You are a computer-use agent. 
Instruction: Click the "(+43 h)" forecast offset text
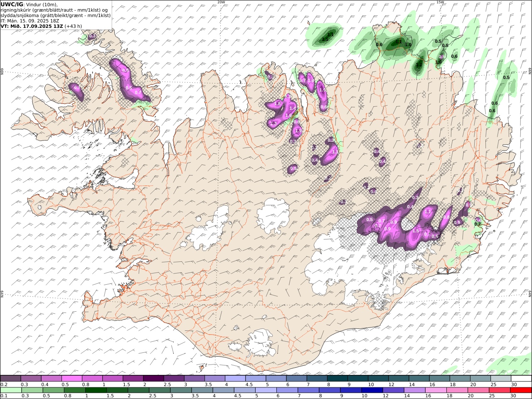click(x=73, y=26)
